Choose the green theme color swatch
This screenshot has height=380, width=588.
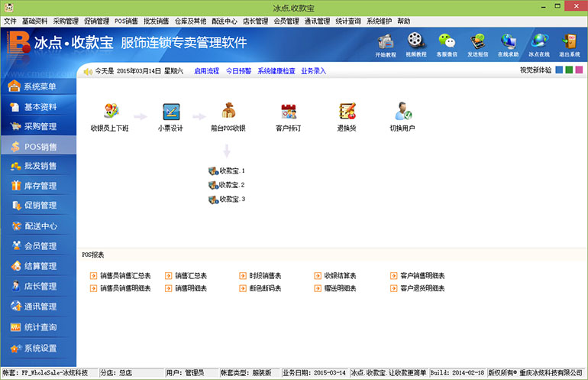click(x=569, y=70)
